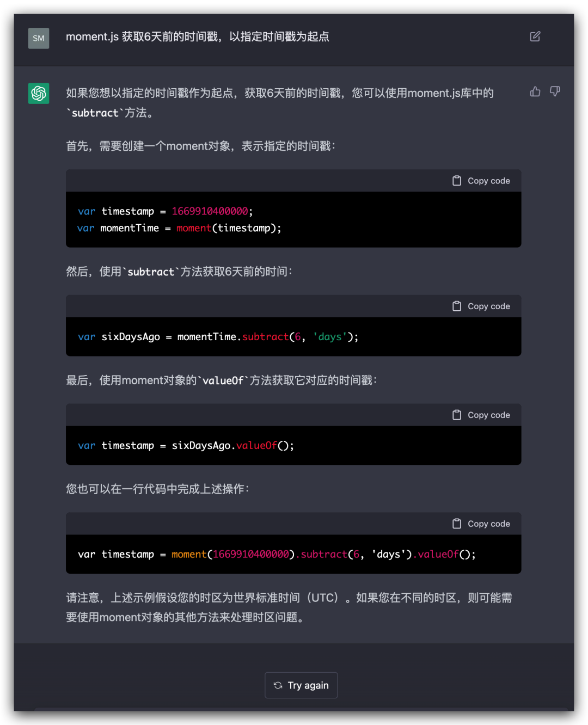Click the 'days' string in subtract code

[330, 337]
